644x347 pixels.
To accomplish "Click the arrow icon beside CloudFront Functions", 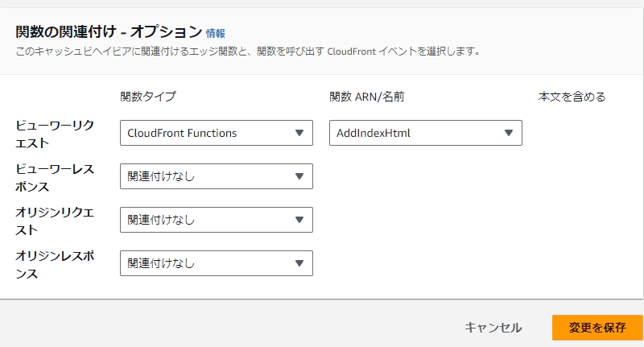I will 299,133.
